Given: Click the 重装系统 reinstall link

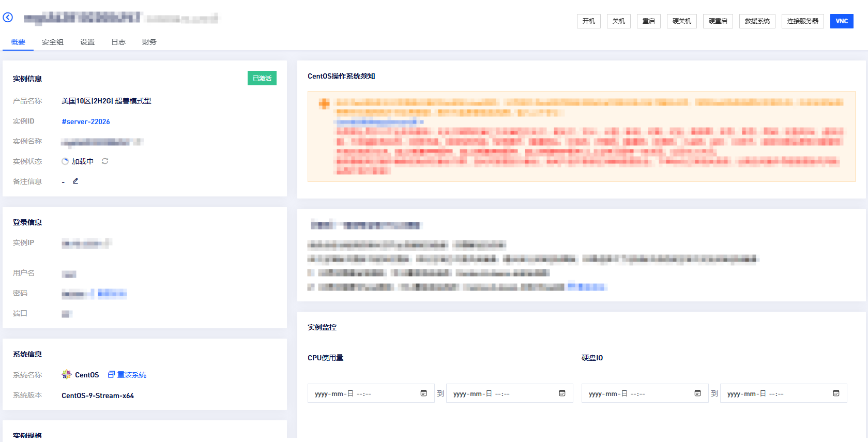Looking at the screenshot, I should point(128,375).
